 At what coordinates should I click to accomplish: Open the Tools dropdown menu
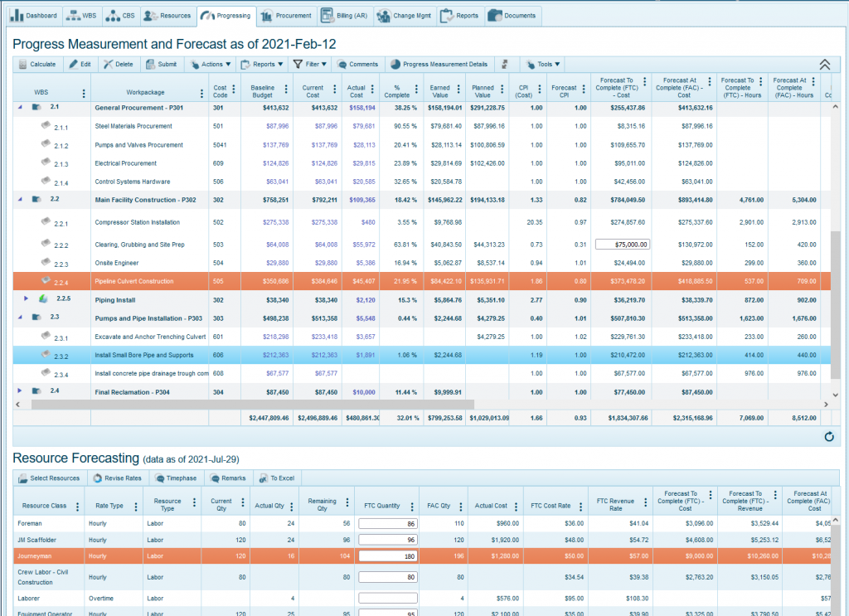tap(545, 64)
